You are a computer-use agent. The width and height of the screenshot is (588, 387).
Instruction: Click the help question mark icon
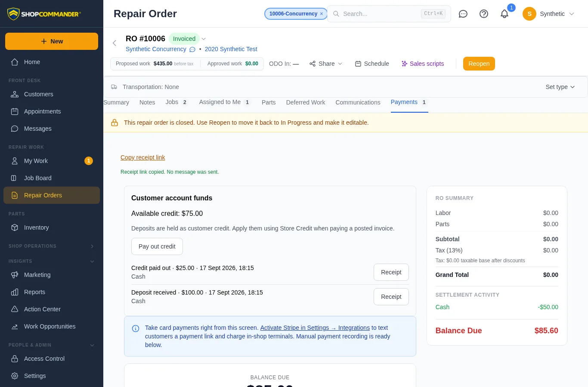[484, 14]
